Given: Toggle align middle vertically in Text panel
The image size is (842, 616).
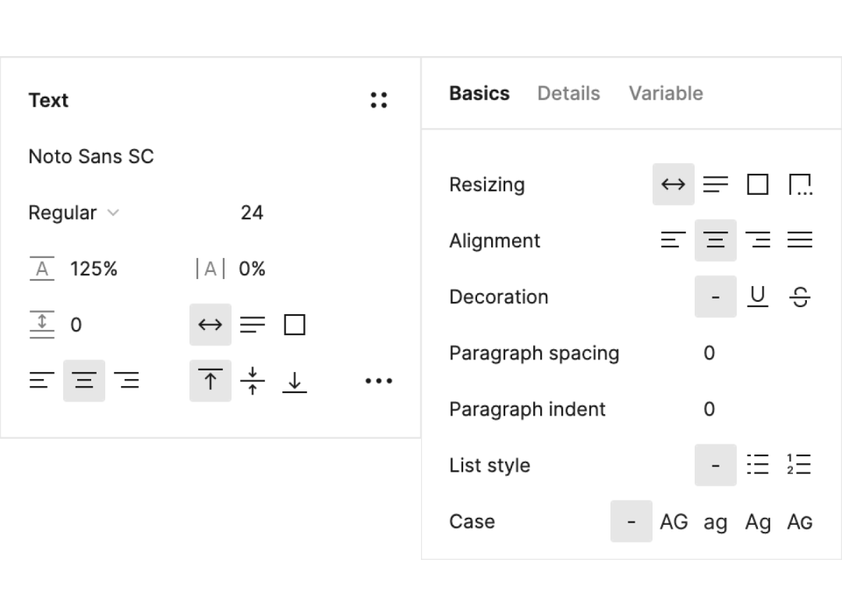Looking at the screenshot, I should pyautogui.click(x=253, y=381).
